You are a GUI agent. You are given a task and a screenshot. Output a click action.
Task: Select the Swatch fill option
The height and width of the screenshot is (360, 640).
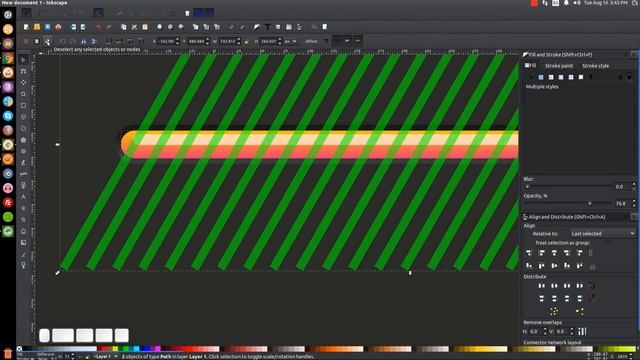[581, 77]
